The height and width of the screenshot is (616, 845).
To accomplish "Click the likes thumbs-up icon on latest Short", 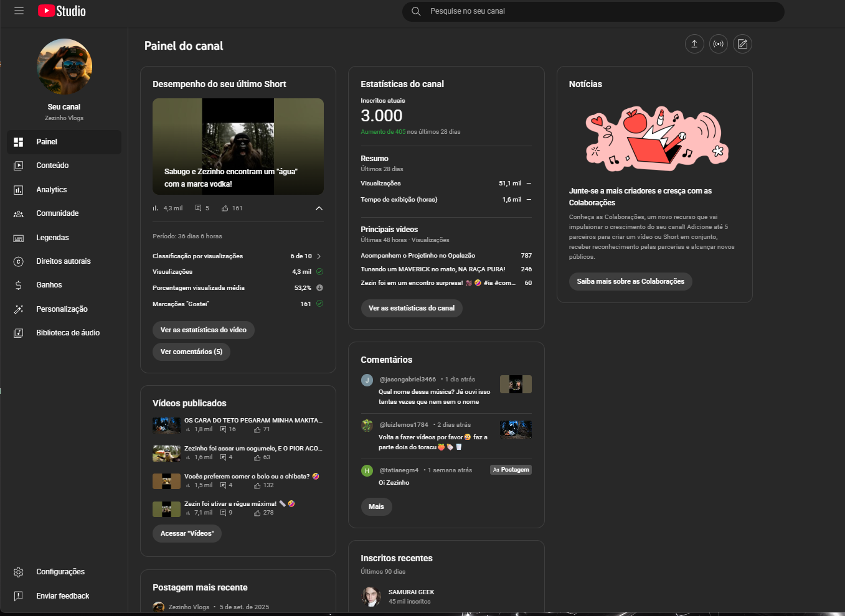I will 225,208.
